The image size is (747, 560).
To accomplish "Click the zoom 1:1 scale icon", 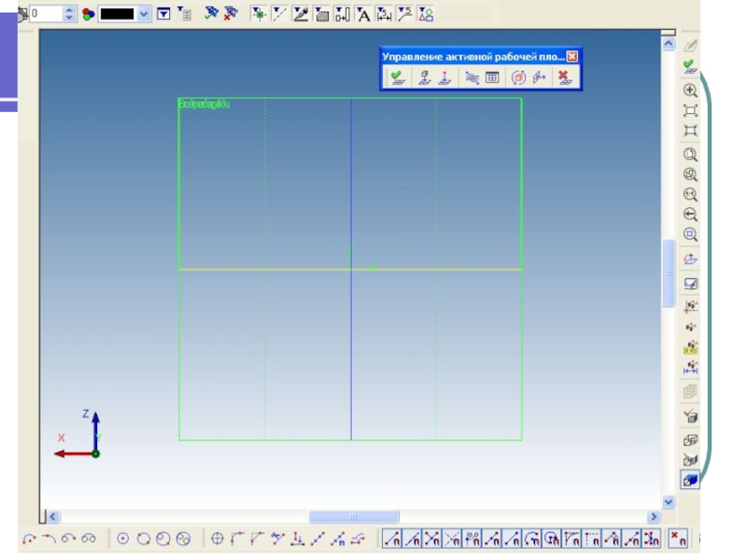I will (x=690, y=194).
